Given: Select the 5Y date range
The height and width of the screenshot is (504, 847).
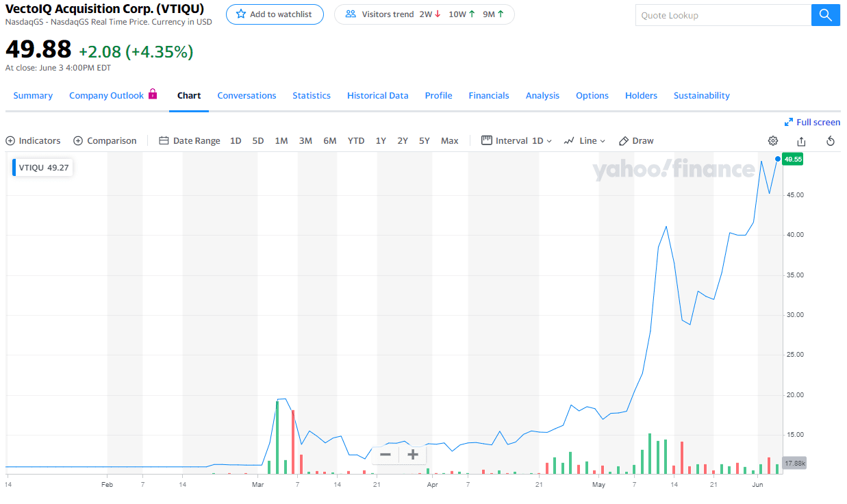Looking at the screenshot, I should coord(425,141).
